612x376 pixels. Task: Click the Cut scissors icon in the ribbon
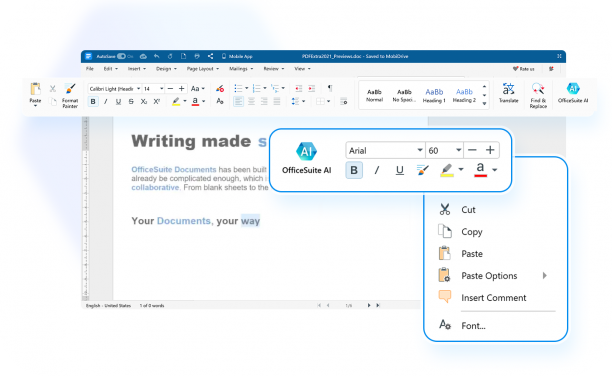click(53, 89)
